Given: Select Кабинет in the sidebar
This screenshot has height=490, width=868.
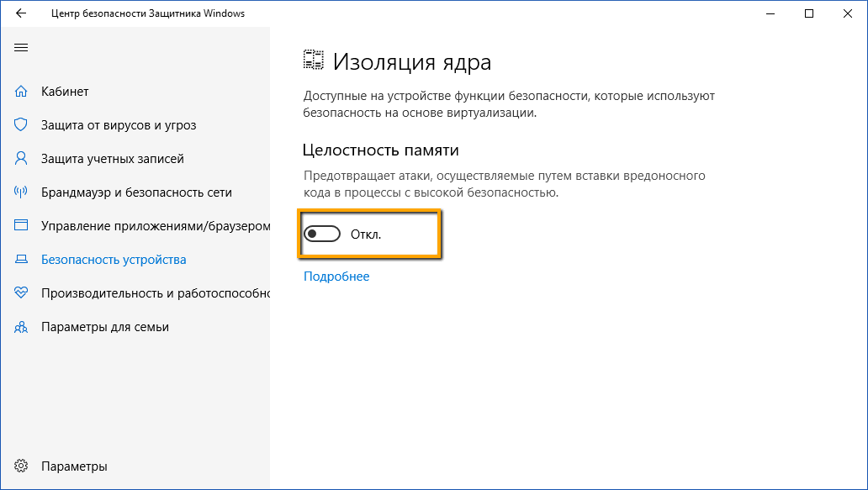Looking at the screenshot, I should tap(65, 92).
